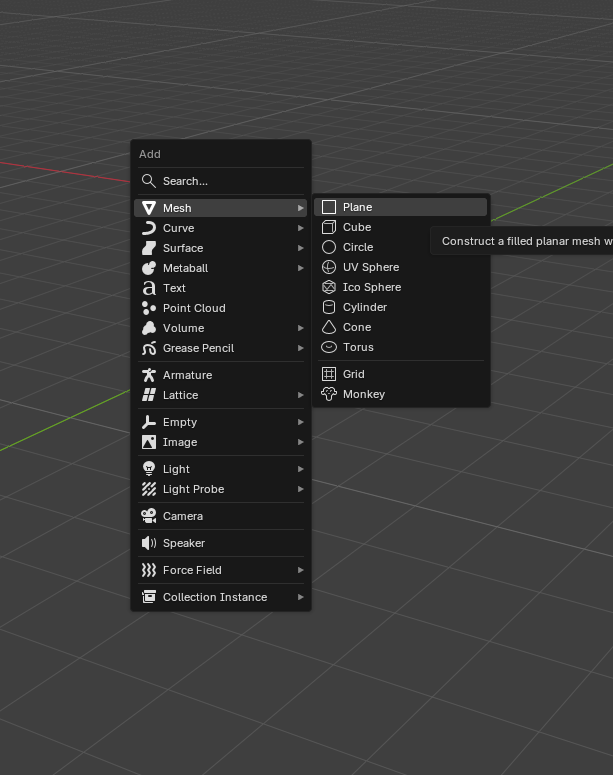The height and width of the screenshot is (775, 613).
Task: Click the Grease Pencil icon
Action: (149, 348)
